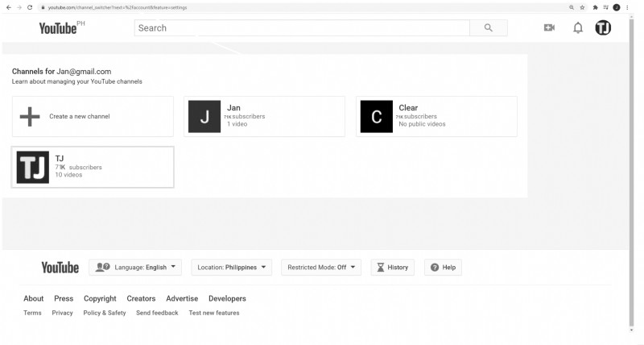This screenshot has height=345, width=644.
Task: Click the '10 videos' text on TJ card
Action: [x=68, y=175]
